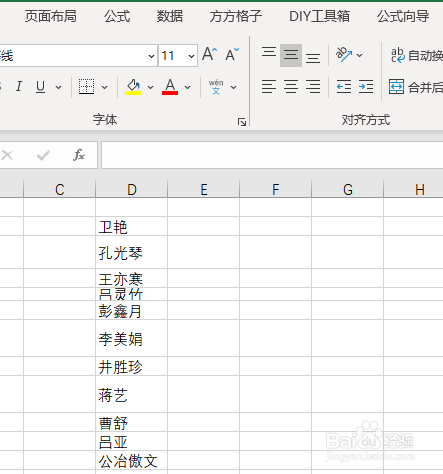This screenshot has width=443, height=474.
Task: Apply cell borders icon
Action: (86, 87)
